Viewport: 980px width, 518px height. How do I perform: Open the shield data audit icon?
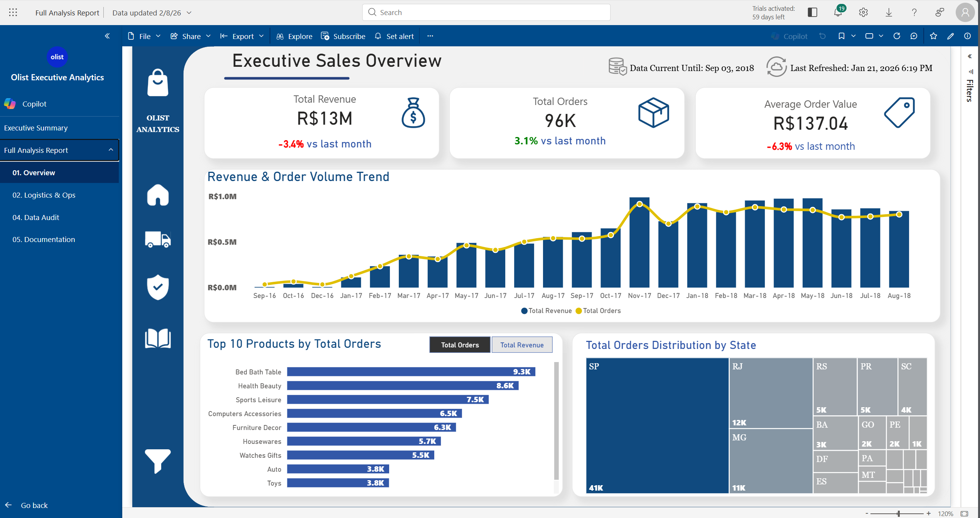158,287
